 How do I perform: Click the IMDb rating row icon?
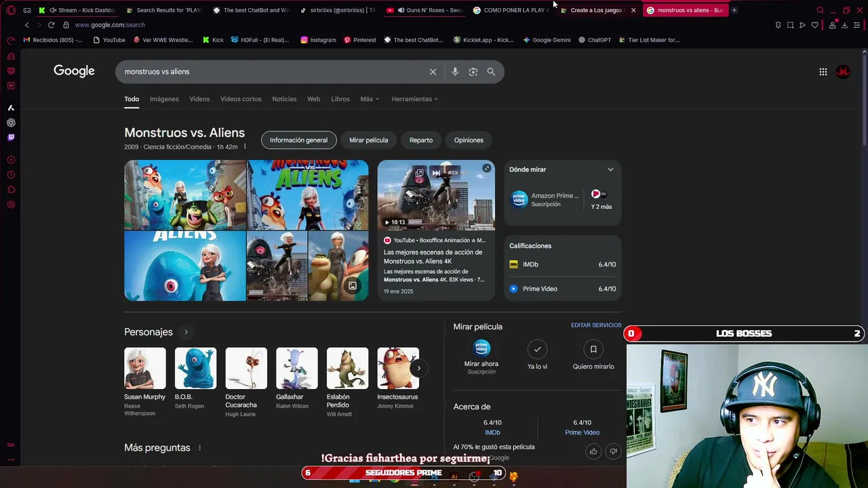coord(513,264)
